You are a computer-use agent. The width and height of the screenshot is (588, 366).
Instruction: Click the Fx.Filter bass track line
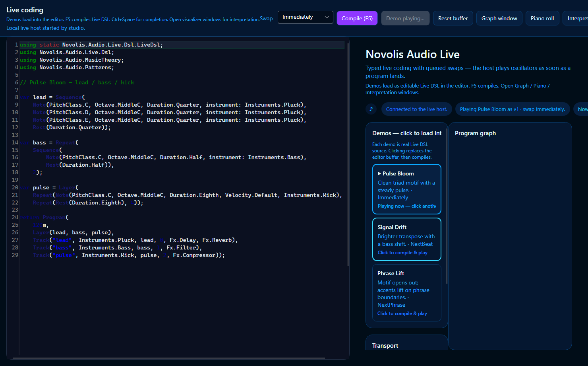(x=118, y=248)
